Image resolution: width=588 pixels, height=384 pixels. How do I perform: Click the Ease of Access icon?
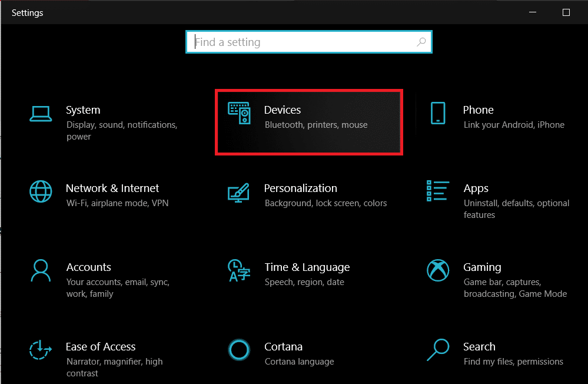click(41, 350)
